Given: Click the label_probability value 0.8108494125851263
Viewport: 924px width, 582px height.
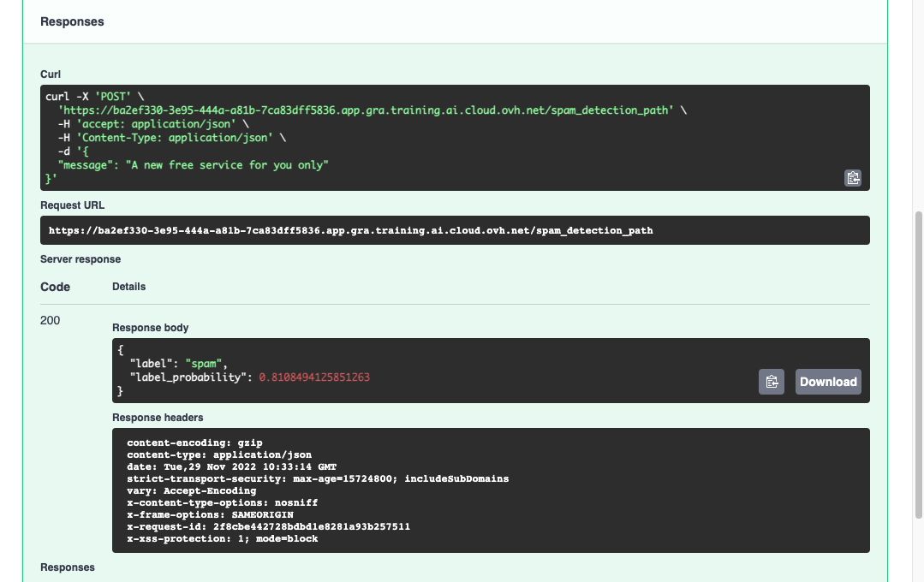Looking at the screenshot, I should point(314,377).
